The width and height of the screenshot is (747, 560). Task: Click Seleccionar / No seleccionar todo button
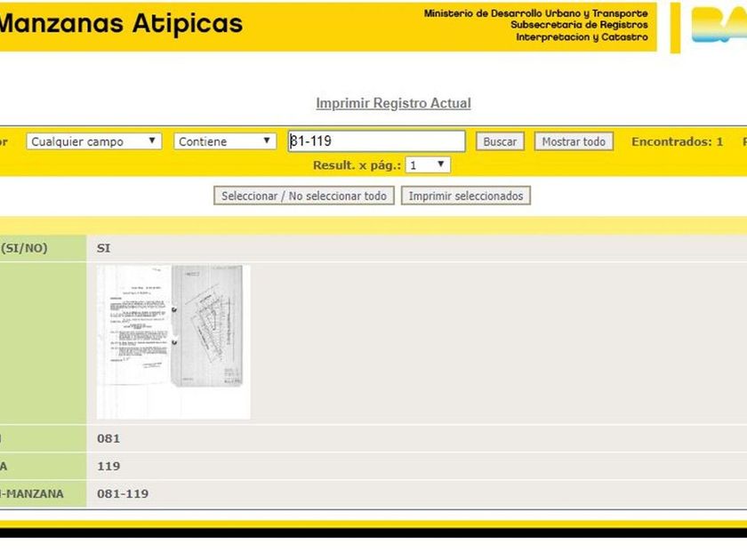pos(304,196)
